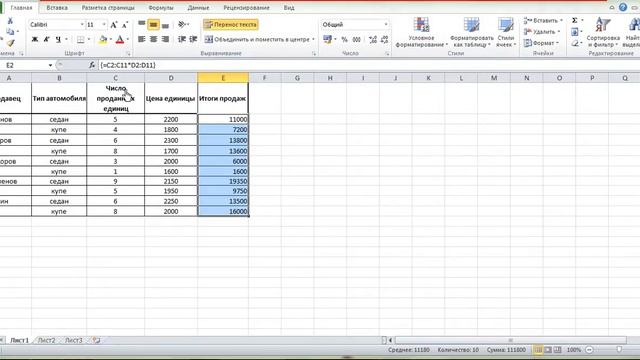
Task: Apply accounting currency number format
Action: pyautogui.click(x=327, y=39)
